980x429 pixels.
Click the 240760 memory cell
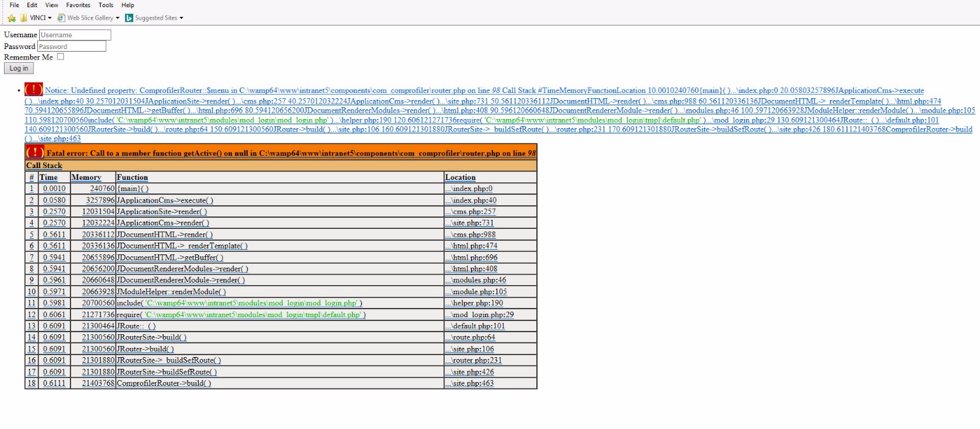coord(92,189)
